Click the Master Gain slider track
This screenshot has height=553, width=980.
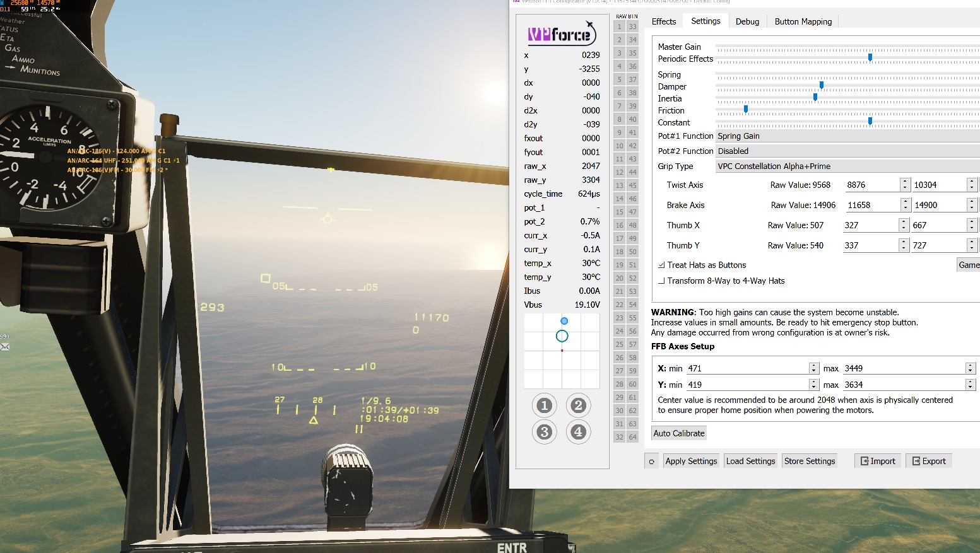(x=847, y=47)
